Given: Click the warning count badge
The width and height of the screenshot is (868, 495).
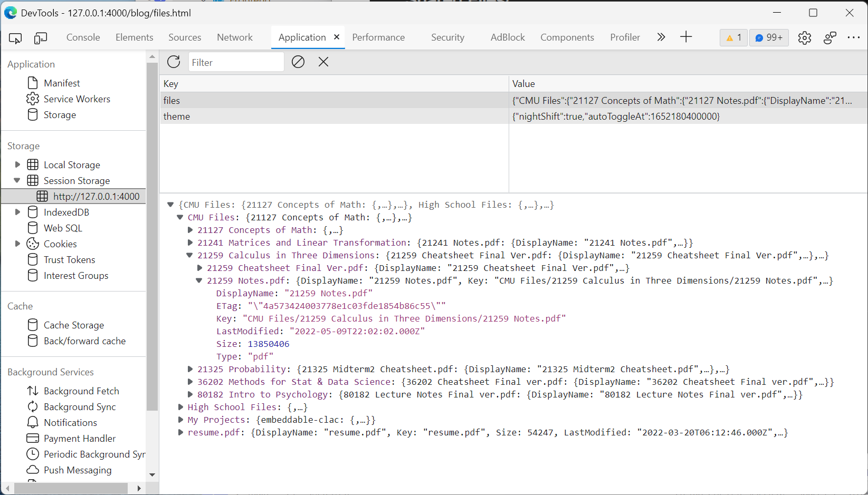Looking at the screenshot, I should pos(734,37).
